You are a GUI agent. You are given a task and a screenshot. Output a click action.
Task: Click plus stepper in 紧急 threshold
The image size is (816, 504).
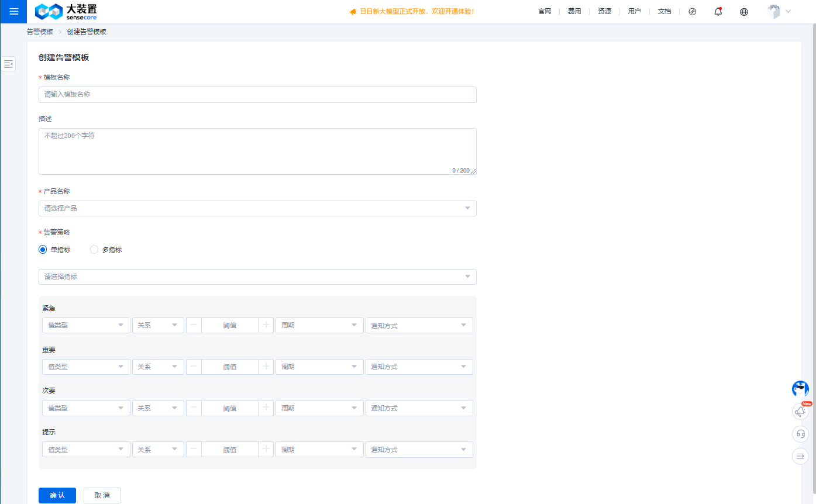click(266, 325)
